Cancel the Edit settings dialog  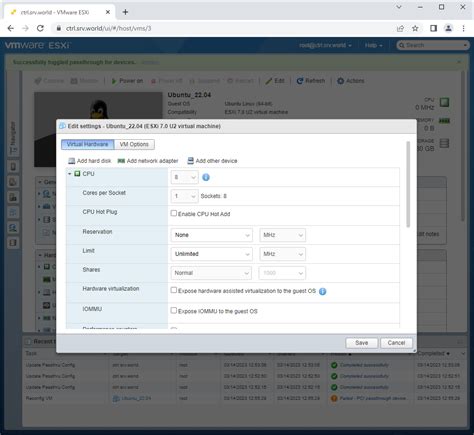396,343
